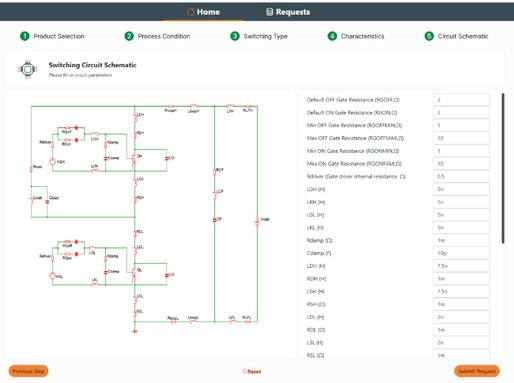Screen dimensions: 514x383
Task: Click the Previous Step button
Action: 29,371
